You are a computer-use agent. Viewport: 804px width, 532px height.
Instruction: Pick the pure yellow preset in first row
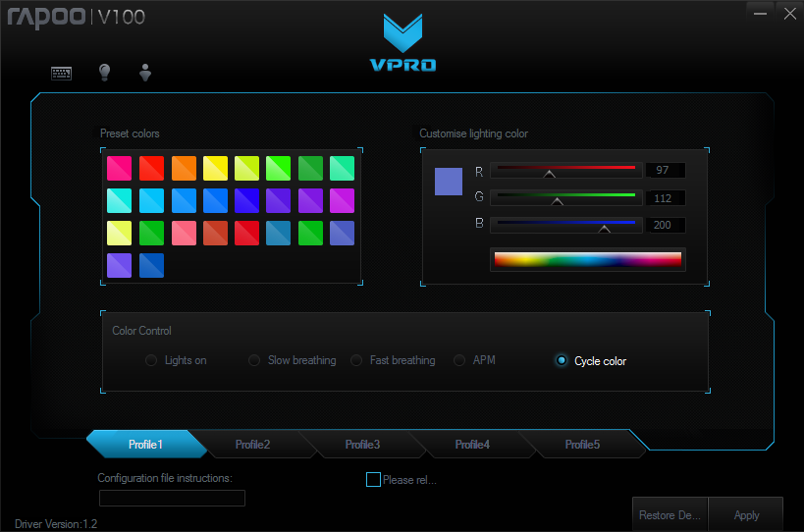215,169
